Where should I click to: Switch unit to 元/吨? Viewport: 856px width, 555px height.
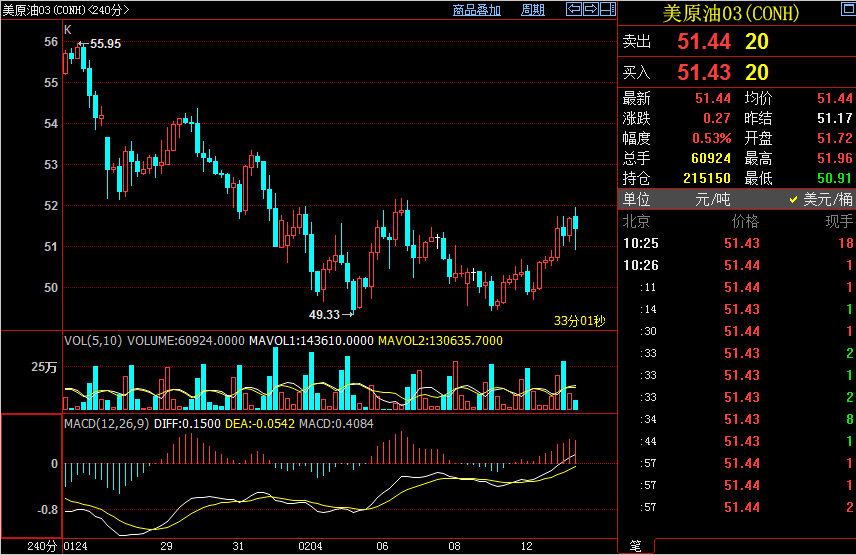(x=713, y=199)
